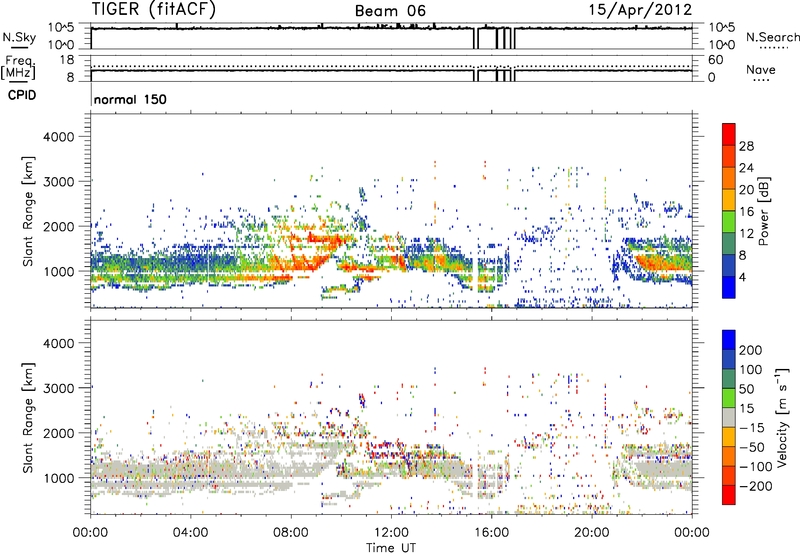Click the '28' Power colorbar value
The width and height of the screenshot is (800, 554).
coord(746,146)
